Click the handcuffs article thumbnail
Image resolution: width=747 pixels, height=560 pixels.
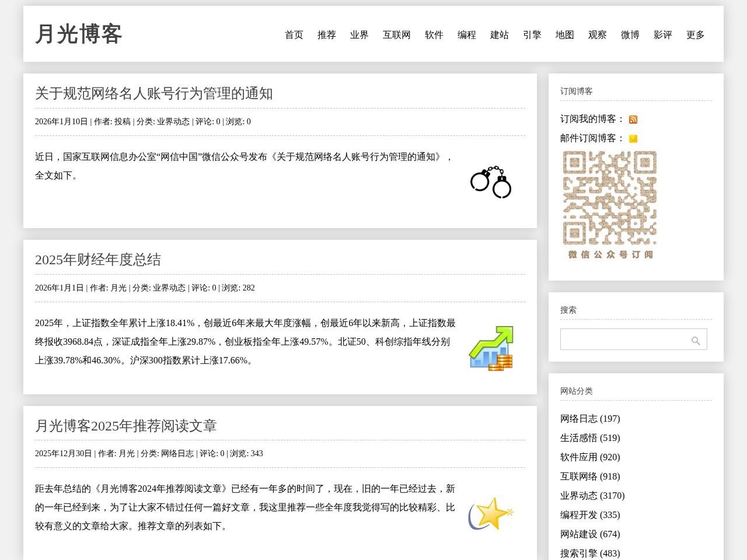click(491, 182)
